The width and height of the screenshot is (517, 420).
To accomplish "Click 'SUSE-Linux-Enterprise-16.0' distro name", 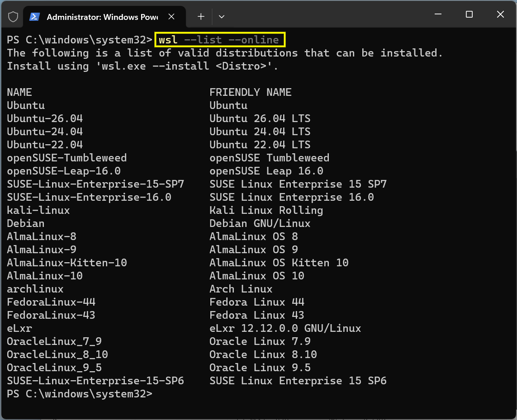I will [89, 197].
